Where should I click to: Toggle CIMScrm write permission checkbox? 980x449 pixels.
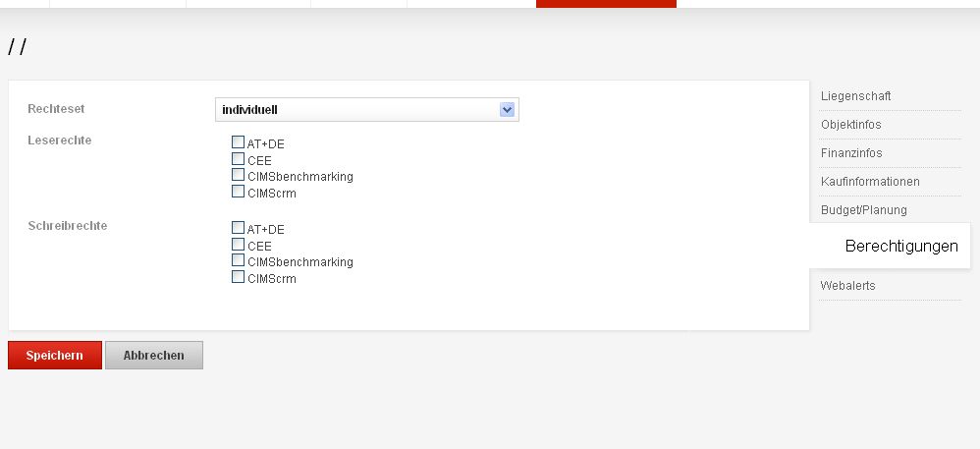pos(238,276)
